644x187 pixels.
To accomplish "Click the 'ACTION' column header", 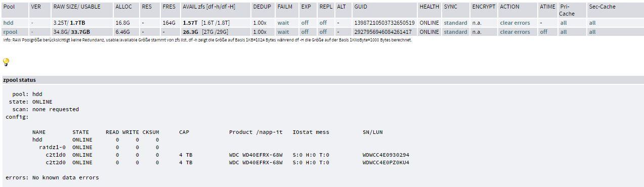I will click(x=509, y=7).
